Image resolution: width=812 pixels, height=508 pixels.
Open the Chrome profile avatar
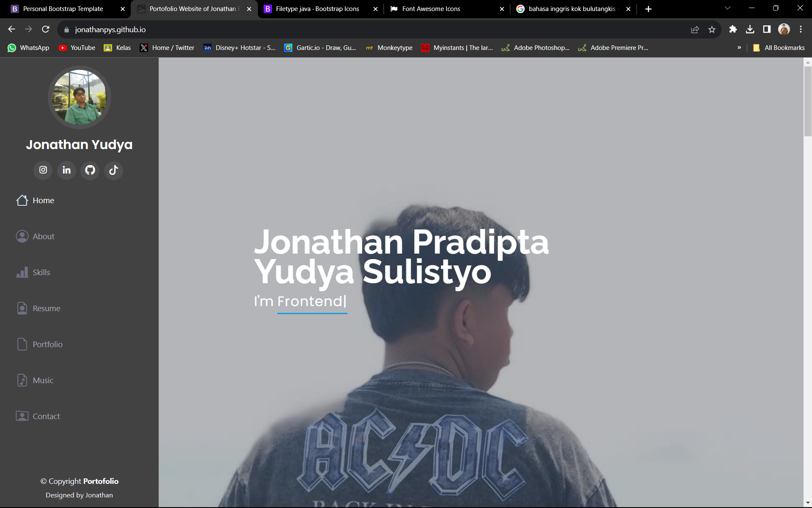click(784, 29)
